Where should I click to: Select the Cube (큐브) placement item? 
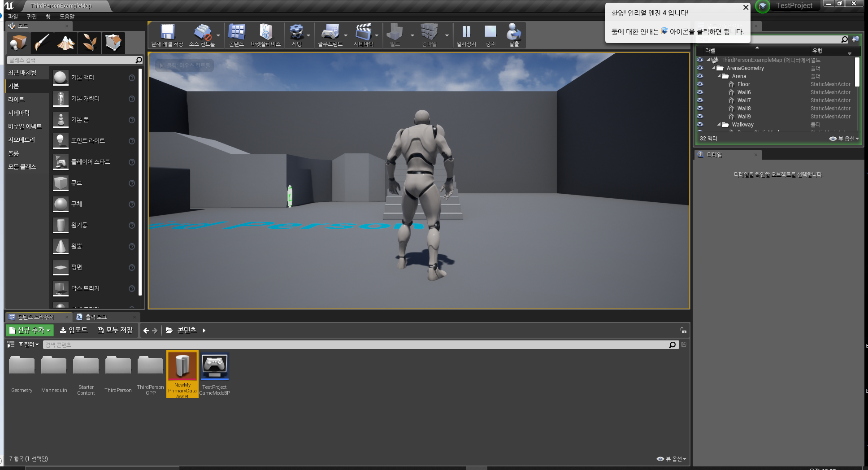tap(94, 183)
